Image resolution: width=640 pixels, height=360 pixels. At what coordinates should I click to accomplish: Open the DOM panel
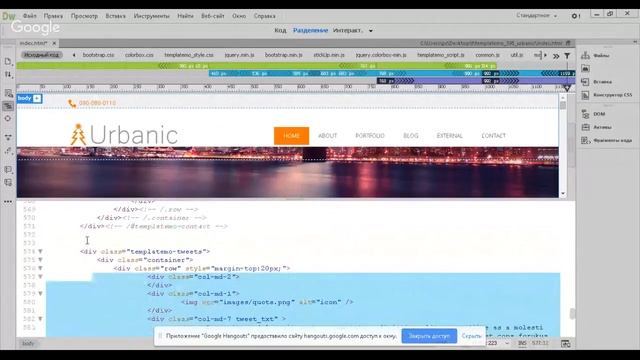click(593, 114)
